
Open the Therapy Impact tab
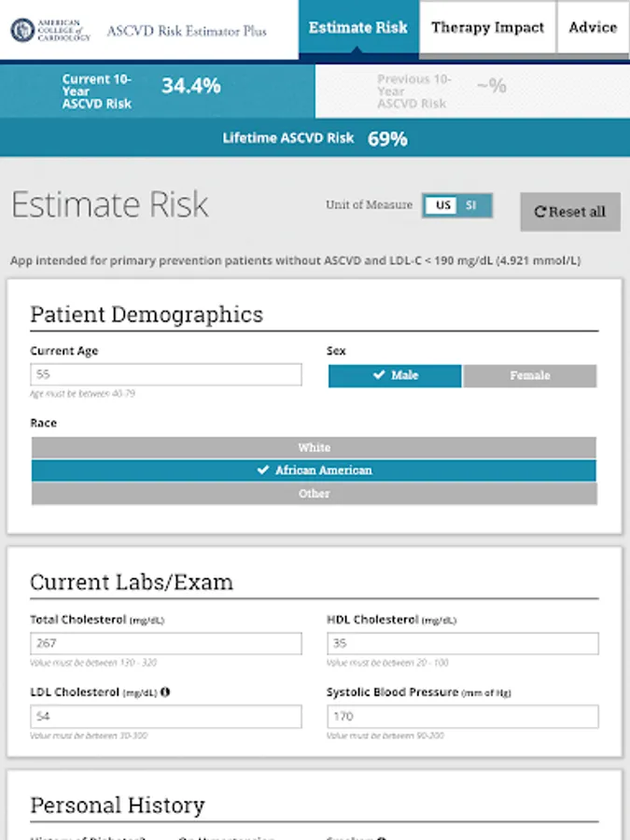pyautogui.click(x=487, y=28)
